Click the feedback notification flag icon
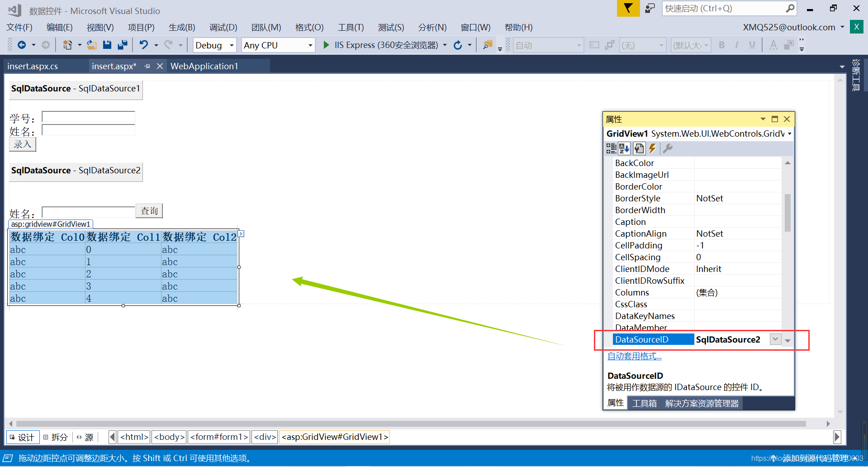This screenshot has height=467, width=868. click(x=628, y=8)
